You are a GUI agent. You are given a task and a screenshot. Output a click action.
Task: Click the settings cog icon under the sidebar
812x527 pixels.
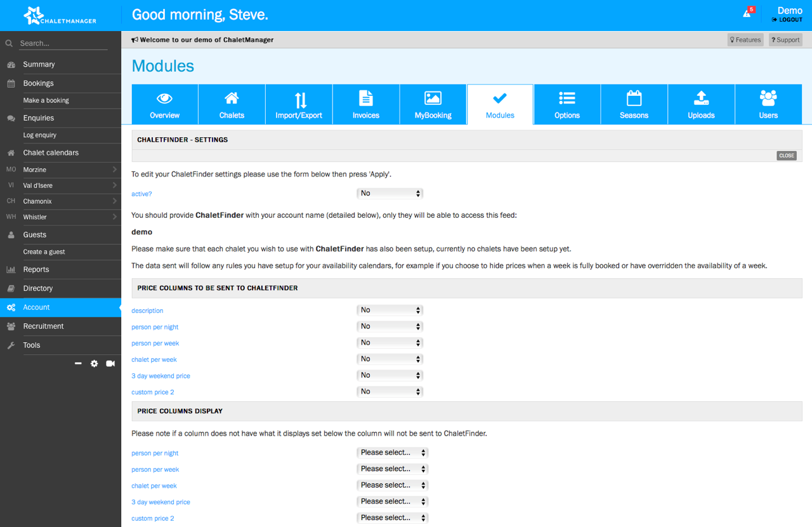pyautogui.click(x=95, y=364)
